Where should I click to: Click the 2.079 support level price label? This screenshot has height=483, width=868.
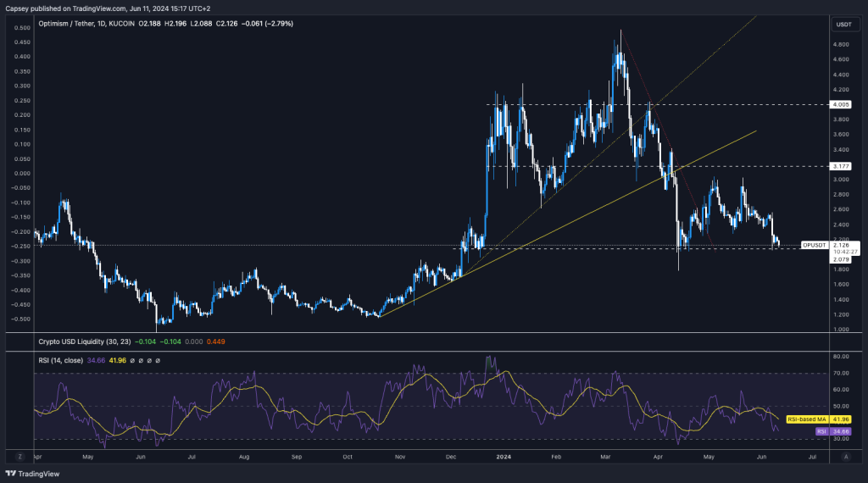(840, 259)
